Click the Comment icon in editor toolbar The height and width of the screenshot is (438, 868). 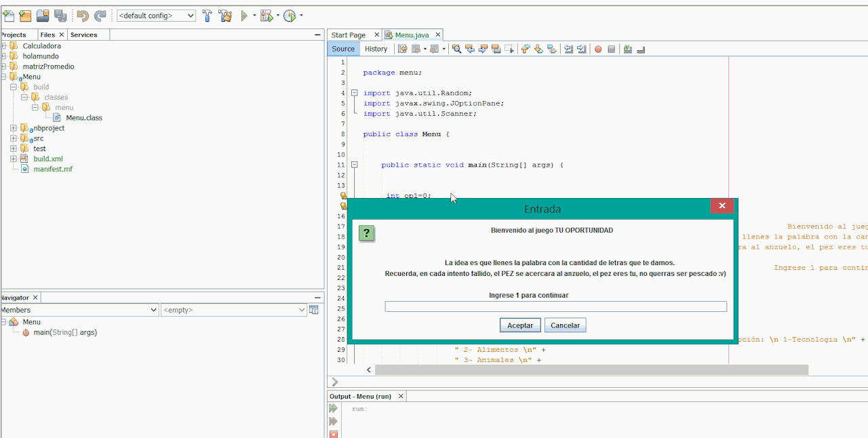tap(628, 49)
